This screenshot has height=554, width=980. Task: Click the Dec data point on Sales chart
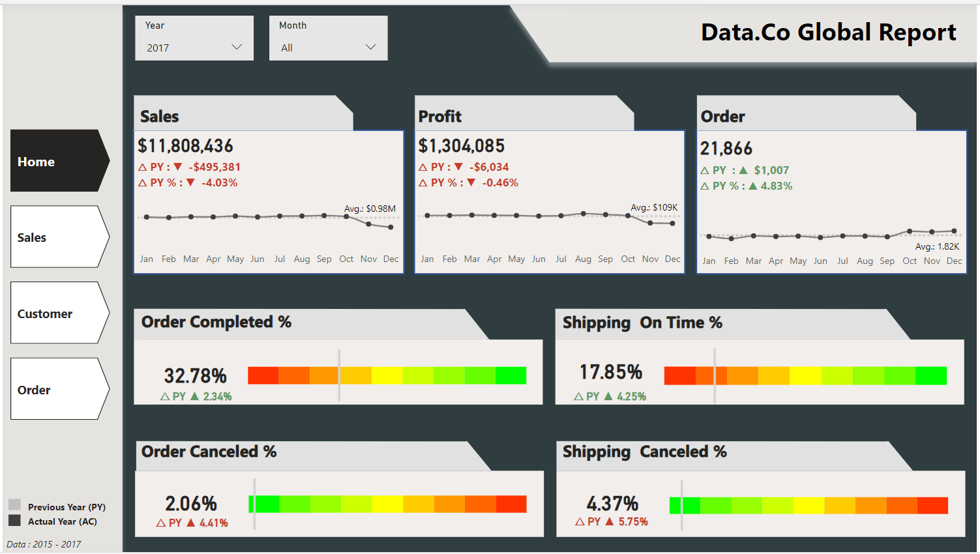coord(391,227)
